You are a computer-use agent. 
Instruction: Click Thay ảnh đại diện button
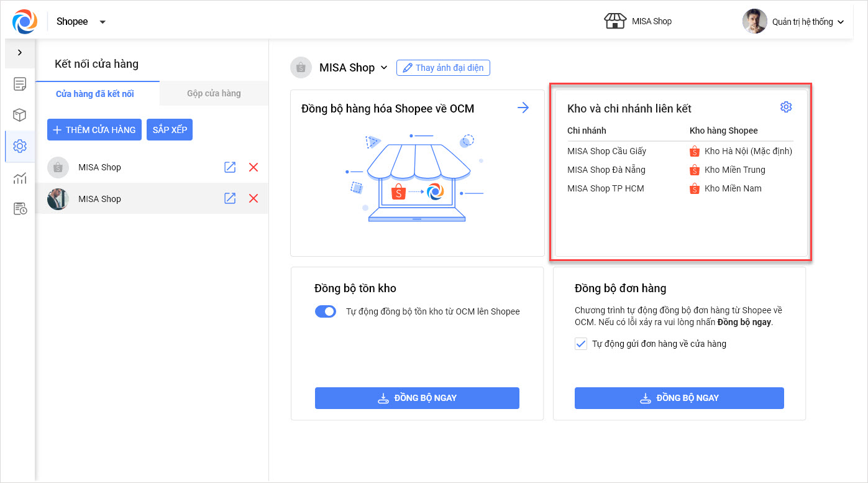(x=443, y=68)
